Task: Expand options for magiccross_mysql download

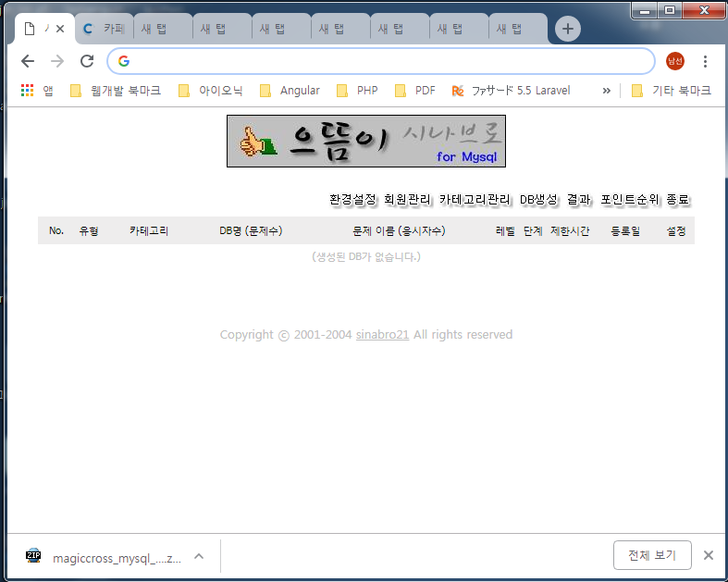Action: click(x=199, y=556)
